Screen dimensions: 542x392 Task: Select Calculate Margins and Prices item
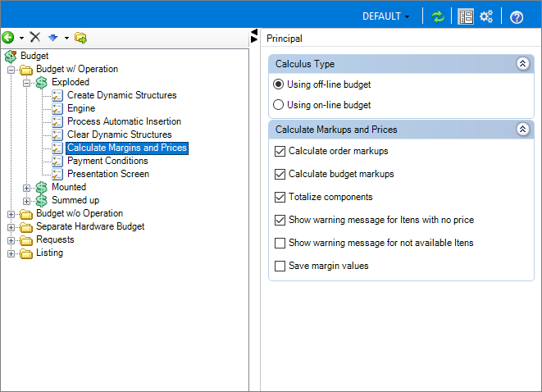coord(127,148)
